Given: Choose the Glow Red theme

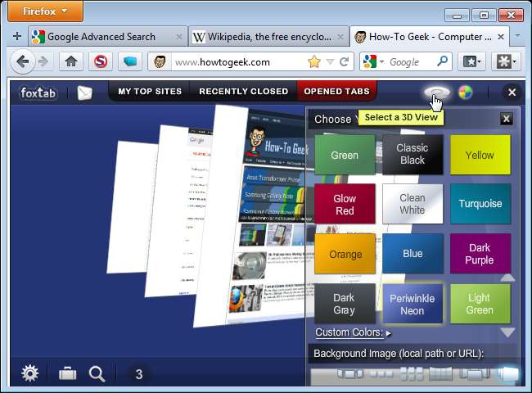Looking at the screenshot, I should pyautogui.click(x=345, y=204).
